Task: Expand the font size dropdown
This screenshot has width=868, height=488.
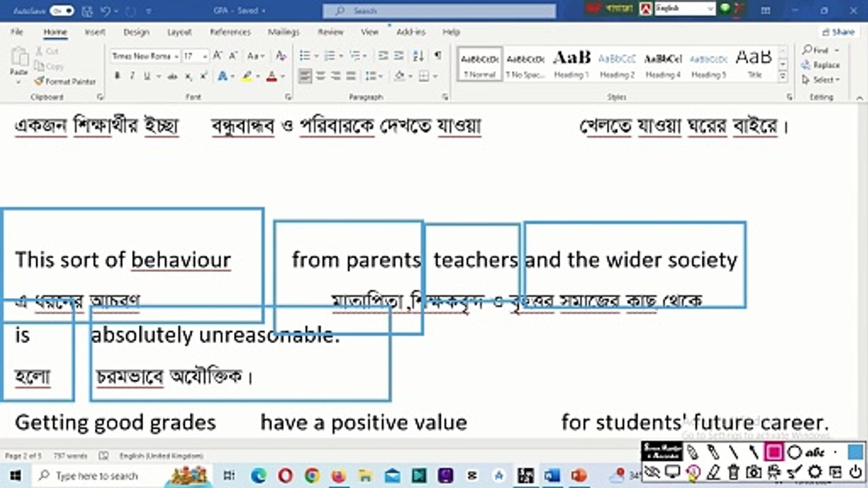Action: (x=204, y=56)
